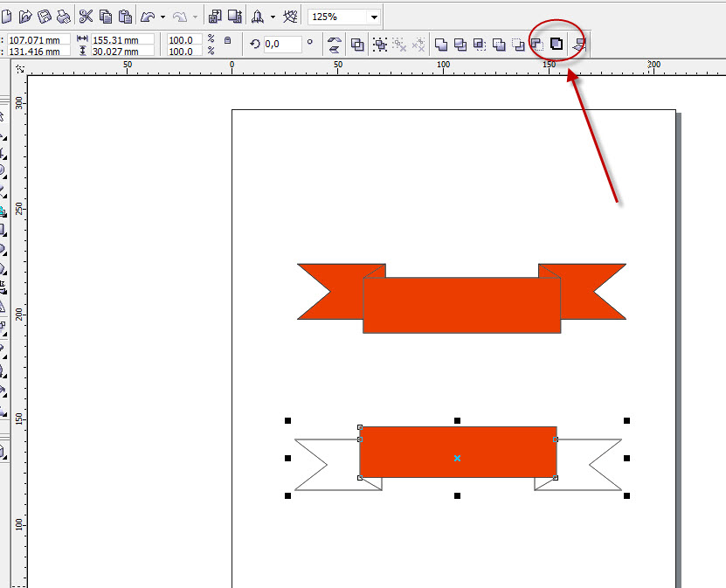Viewport: 726px width, 588px height.
Task: Click the circled Create Boundary icon
Action: pos(557,44)
